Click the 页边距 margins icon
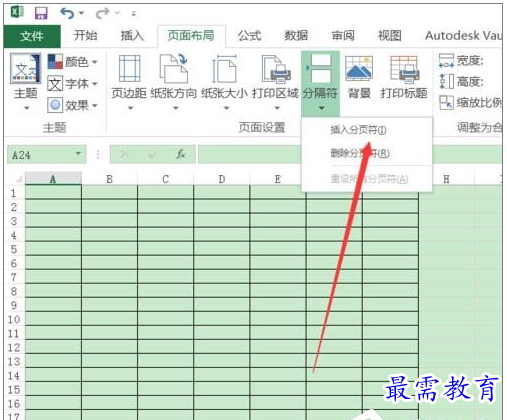Viewport: 507px width, 420px height. click(129, 69)
